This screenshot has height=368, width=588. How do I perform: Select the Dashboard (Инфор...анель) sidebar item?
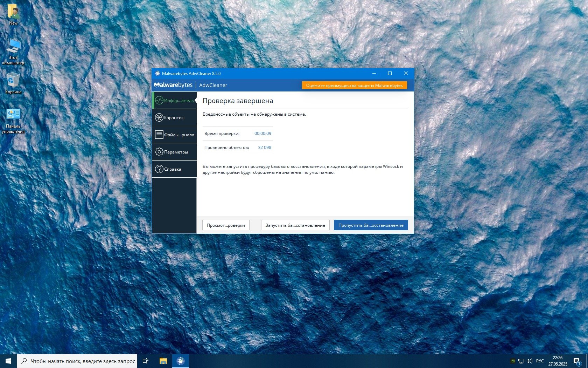174,101
